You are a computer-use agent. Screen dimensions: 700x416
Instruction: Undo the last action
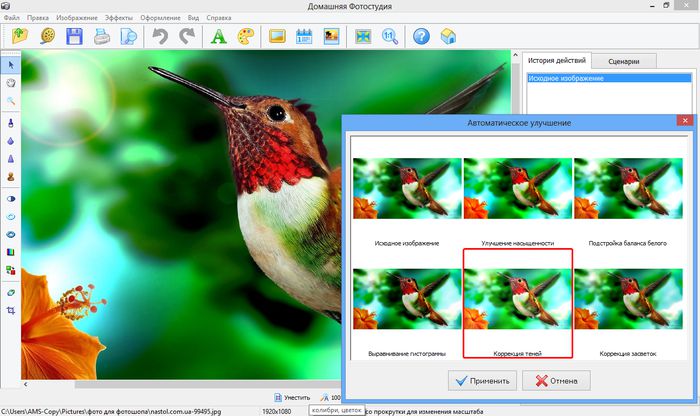click(x=160, y=36)
